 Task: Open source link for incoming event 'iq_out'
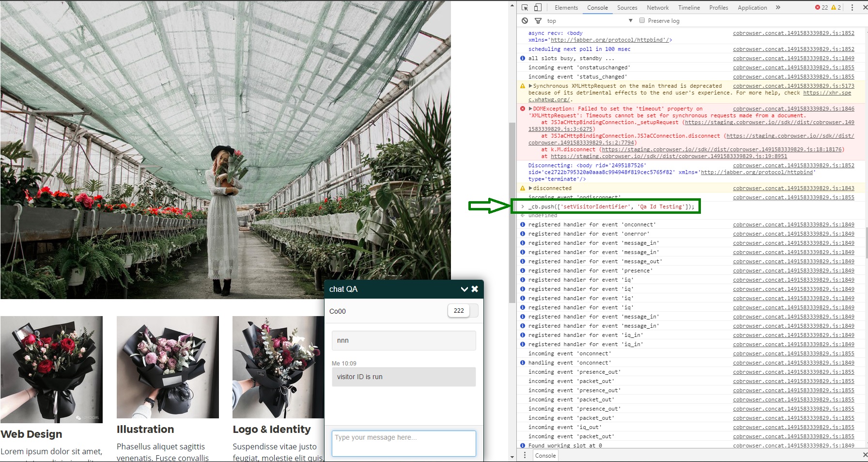point(793,427)
